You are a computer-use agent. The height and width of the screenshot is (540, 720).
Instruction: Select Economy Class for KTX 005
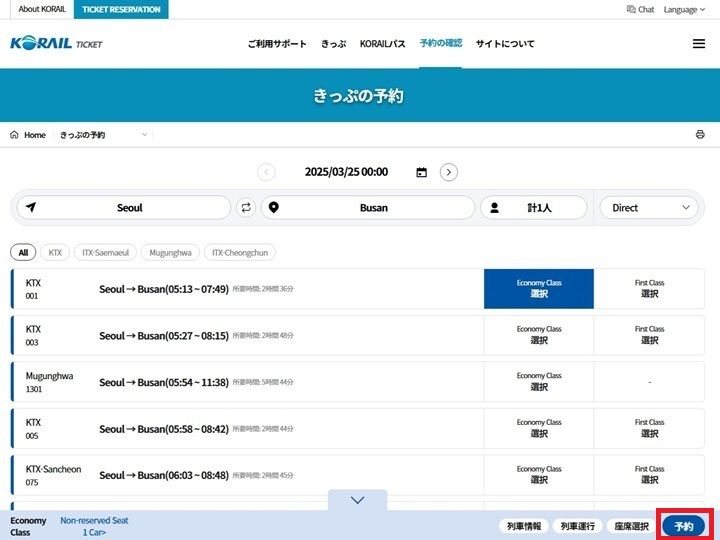539,428
